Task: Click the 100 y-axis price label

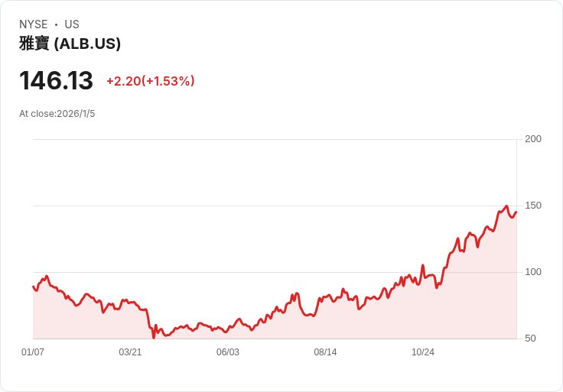Action: coord(533,272)
